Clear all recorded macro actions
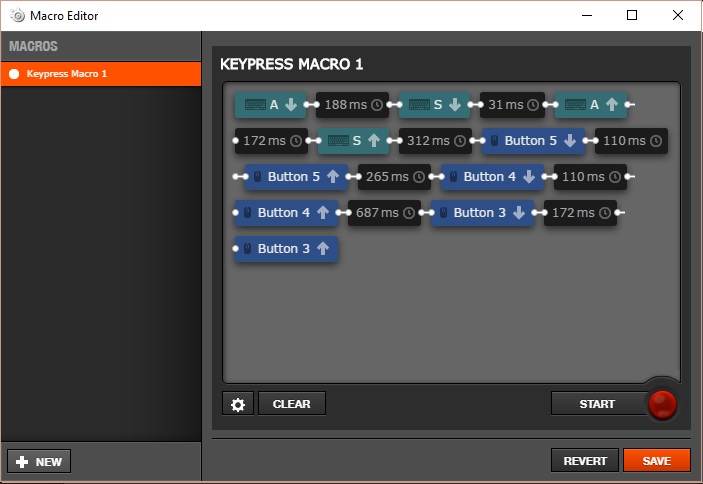Image resolution: width=703 pixels, height=484 pixels. pos(292,404)
